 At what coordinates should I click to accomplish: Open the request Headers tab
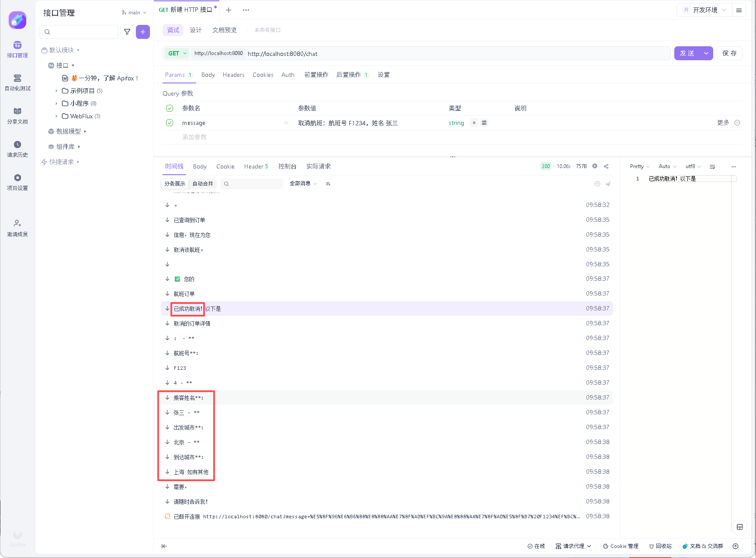pyautogui.click(x=233, y=75)
